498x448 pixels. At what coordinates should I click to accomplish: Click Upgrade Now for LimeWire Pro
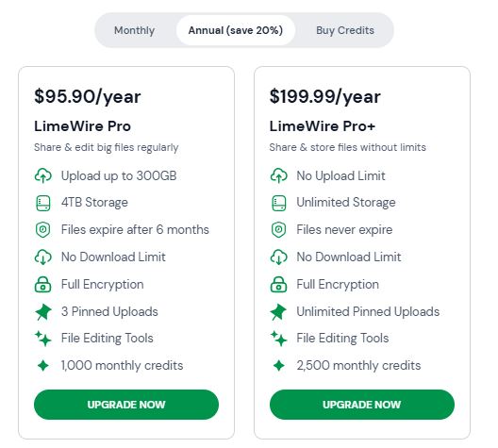(126, 405)
